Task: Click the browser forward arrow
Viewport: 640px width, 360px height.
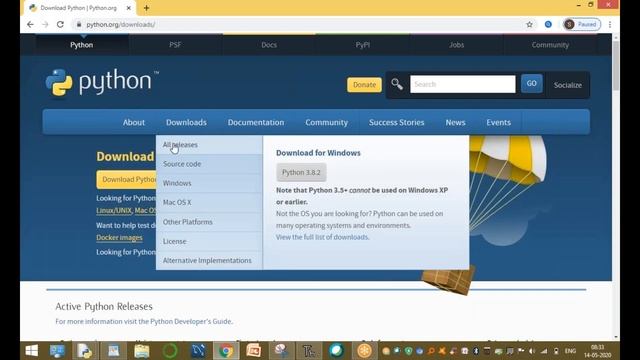Action: click(x=45, y=24)
